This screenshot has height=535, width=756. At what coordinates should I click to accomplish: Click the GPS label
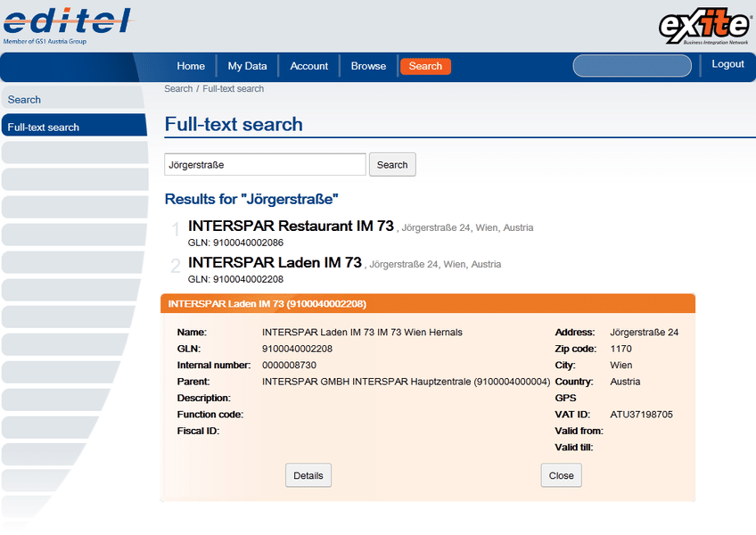coord(565,398)
